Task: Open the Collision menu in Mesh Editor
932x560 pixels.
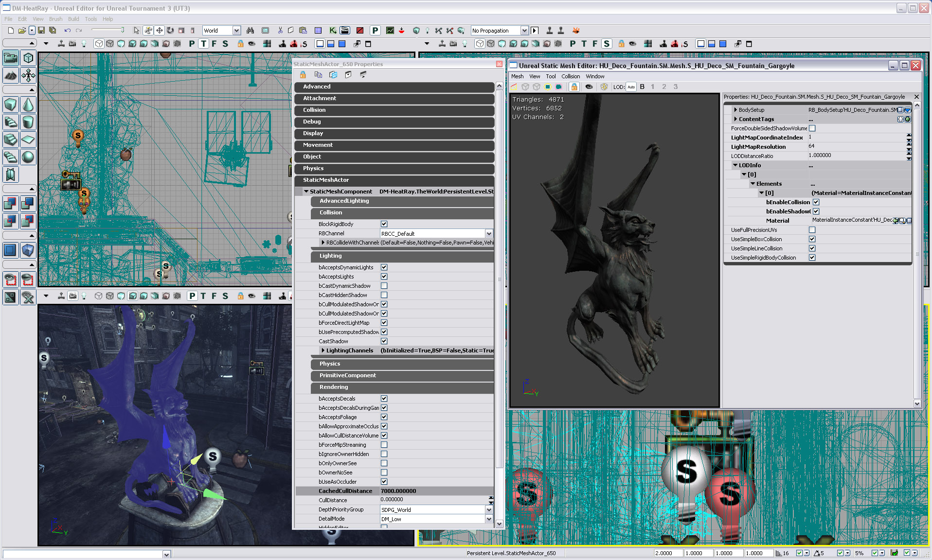Action: point(570,76)
